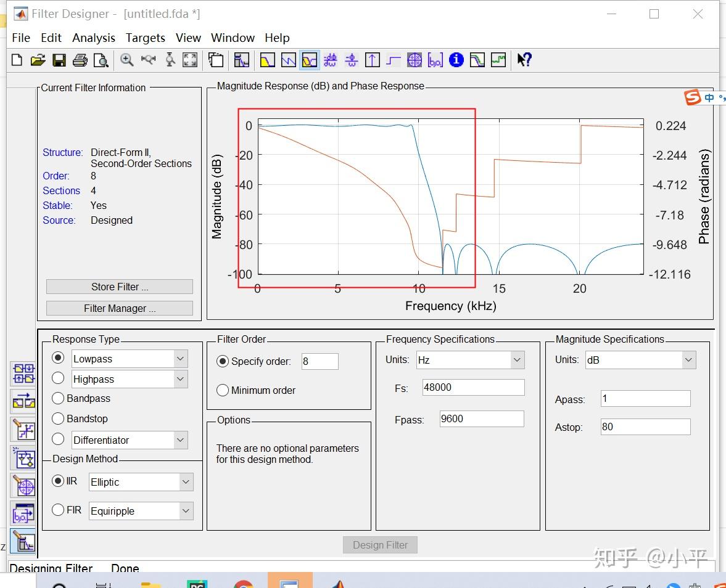Open the frequency Units Hz dropdown

[x=517, y=360]
